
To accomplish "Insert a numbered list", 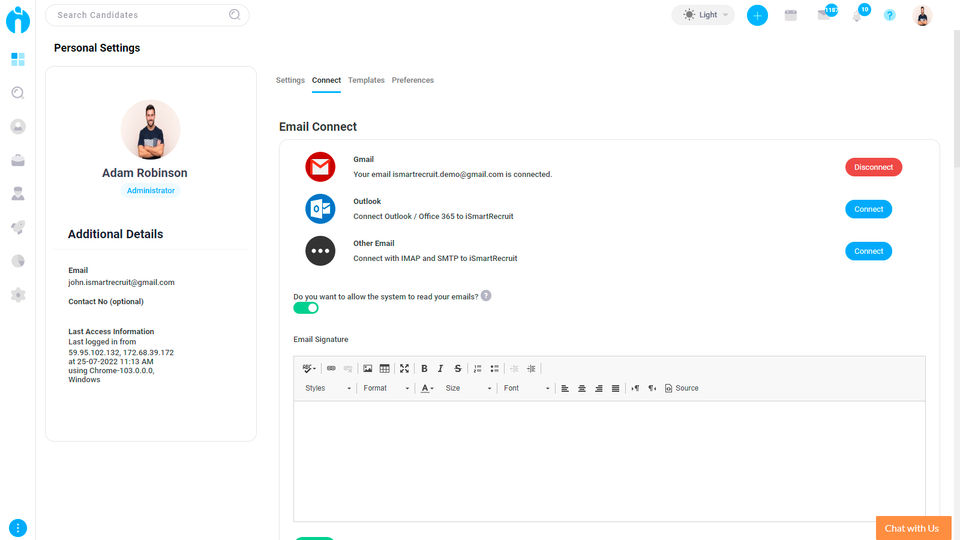I will [x=478, y=369].
